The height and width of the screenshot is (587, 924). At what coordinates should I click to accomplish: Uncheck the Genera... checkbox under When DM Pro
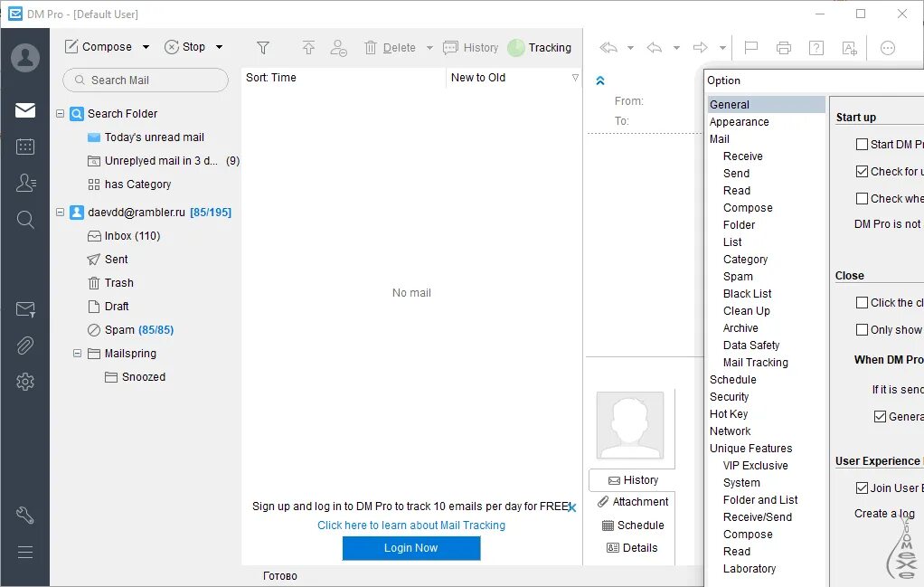click(880, 417)
